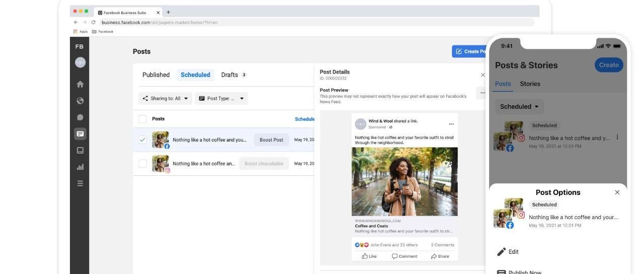Screen dimensions: 644x274
Task: Click the 2 Comments link on the preview
Action: (443, 245)
